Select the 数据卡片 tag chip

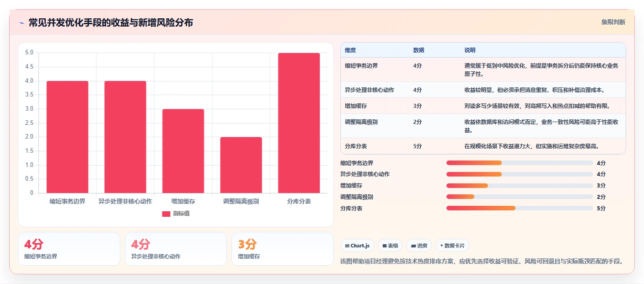point(452,246)
